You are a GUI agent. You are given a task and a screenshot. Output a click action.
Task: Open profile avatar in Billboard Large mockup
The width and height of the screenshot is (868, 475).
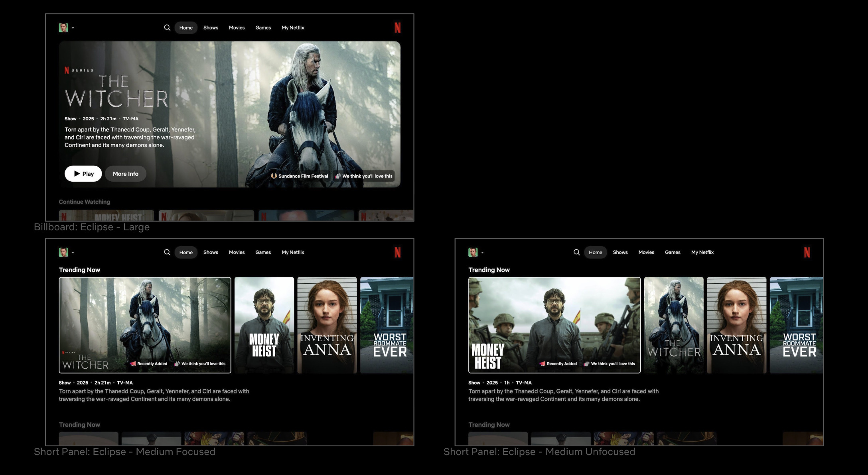click(63, 27)
